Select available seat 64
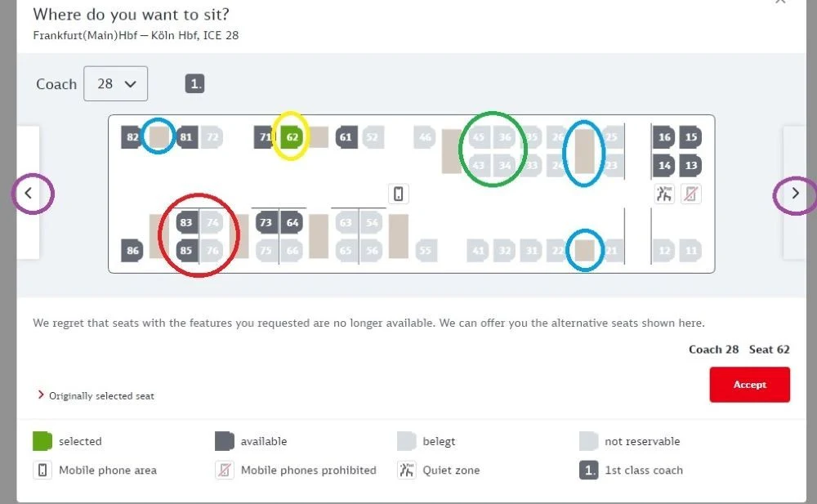The height and width of the screenshot is (504, 817). [x=292, y=222]
